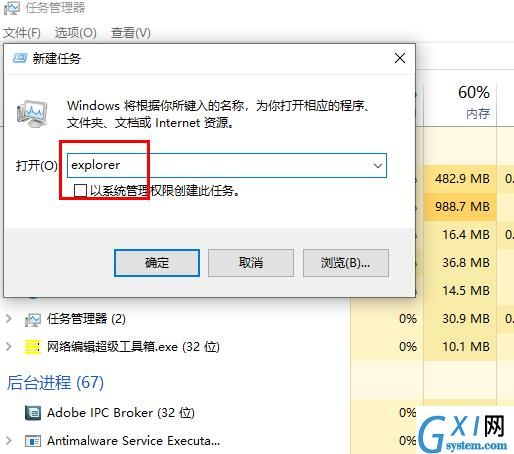
Task: Select the Adobe IPC Broker icon
Action: [x=33, y=413]
